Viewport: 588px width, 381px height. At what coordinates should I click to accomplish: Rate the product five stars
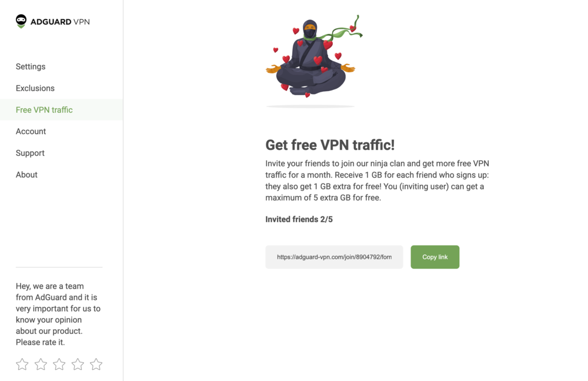(96, 364)
